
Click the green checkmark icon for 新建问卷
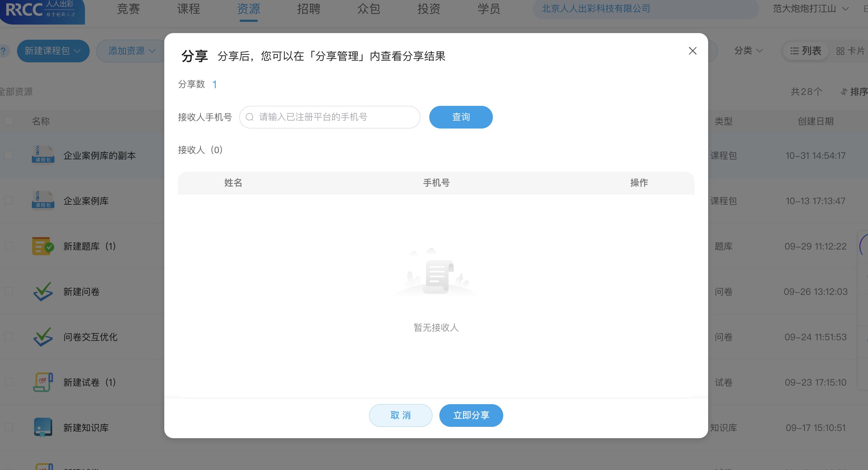coord(42,292)
